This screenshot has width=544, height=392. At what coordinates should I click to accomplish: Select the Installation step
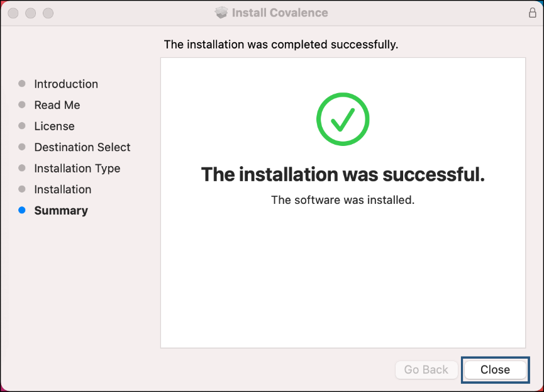(x=63, y=189)
